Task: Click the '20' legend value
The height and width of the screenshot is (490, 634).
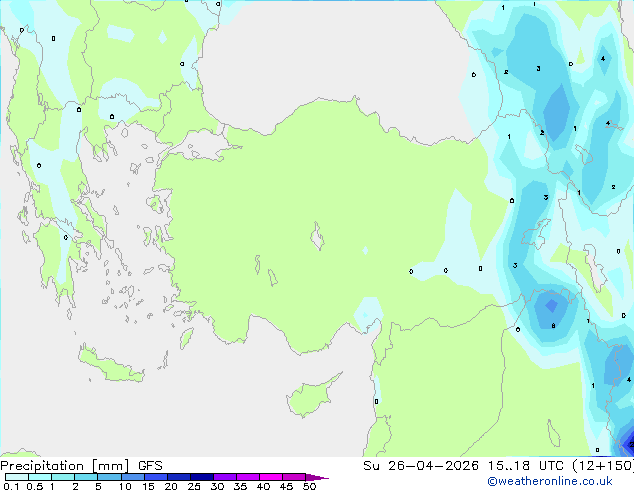Action: tap(171, 486)
